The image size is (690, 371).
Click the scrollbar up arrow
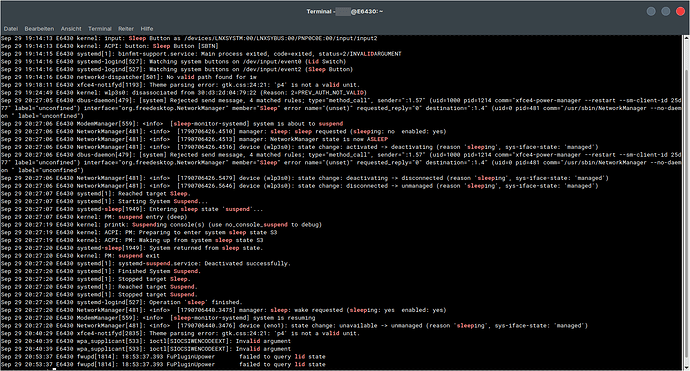pyautogui.click(x=686, y=38)
